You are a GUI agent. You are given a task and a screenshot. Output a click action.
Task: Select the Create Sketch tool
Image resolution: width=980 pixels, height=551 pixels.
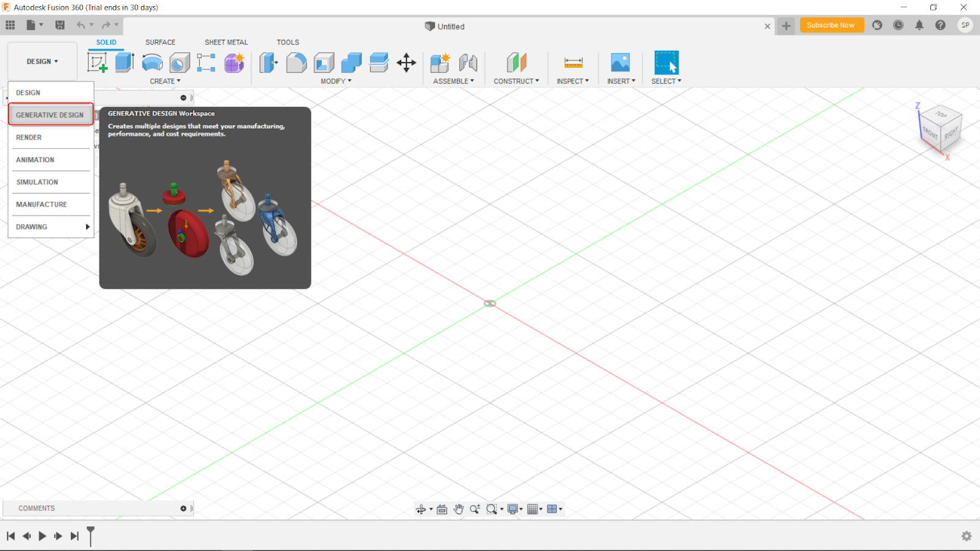coord(97,62)
